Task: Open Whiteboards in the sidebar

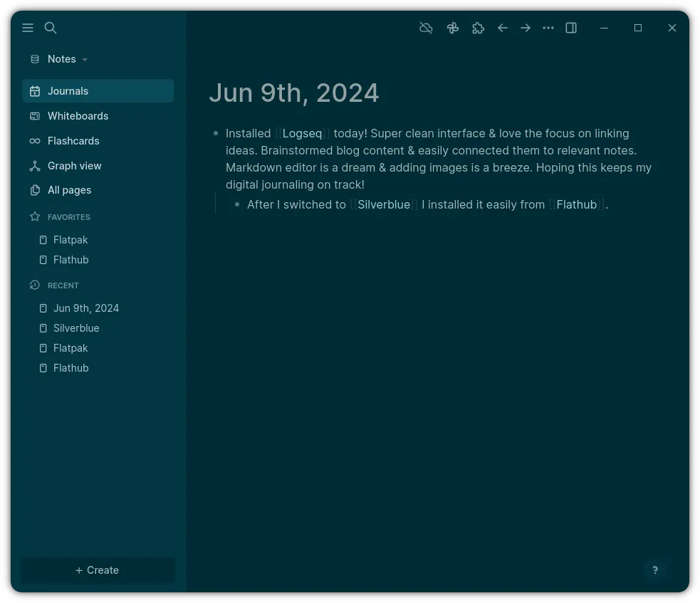Action: 78,116
